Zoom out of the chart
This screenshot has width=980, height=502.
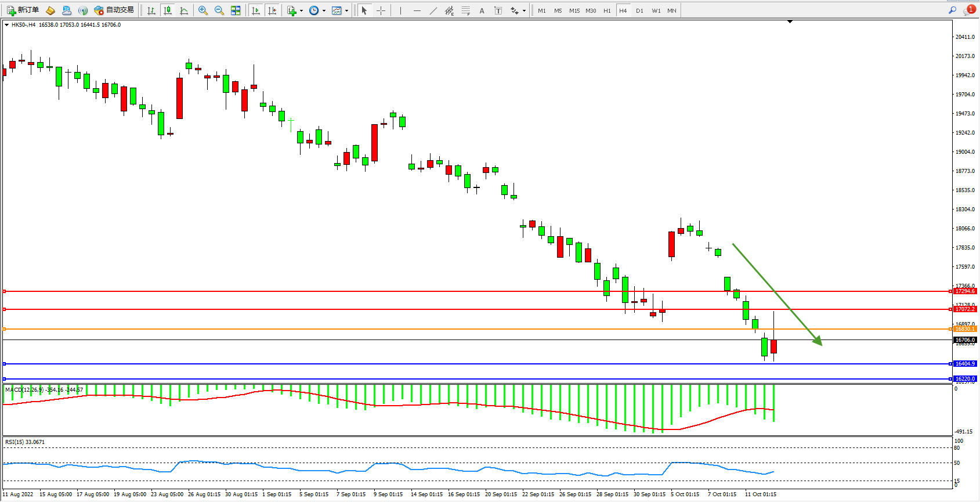click(219, 10)
